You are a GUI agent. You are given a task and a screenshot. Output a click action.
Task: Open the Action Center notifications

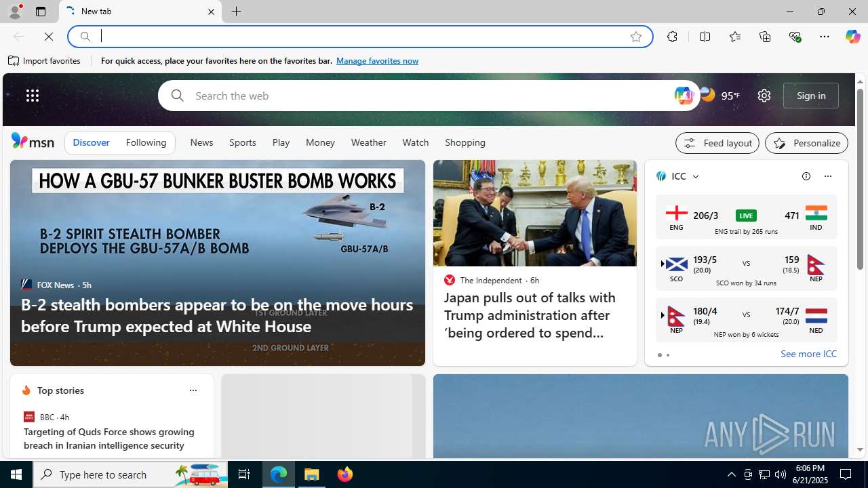coord(846,474)
